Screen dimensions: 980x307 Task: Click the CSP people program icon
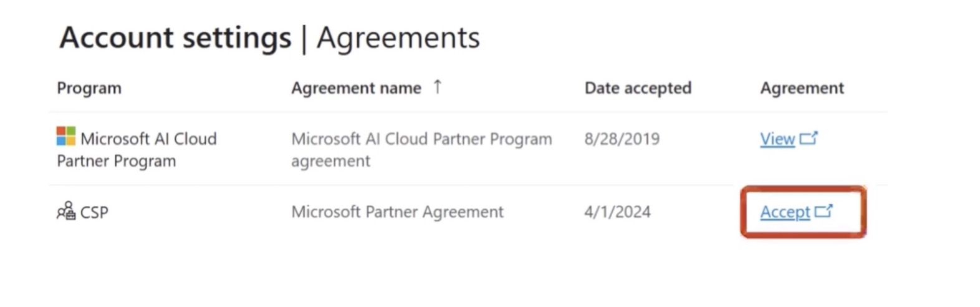click(x=66, y=211)
